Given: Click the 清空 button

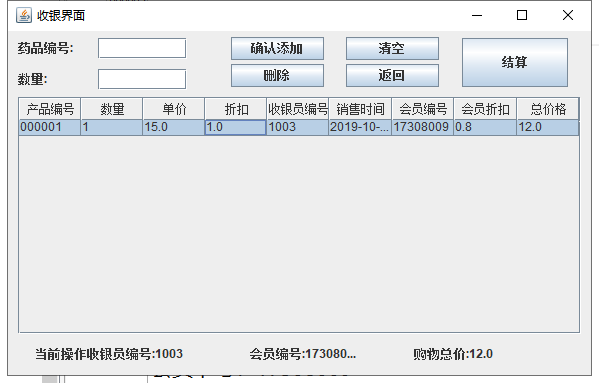Looking at the screenshot, I should (392, 48).
